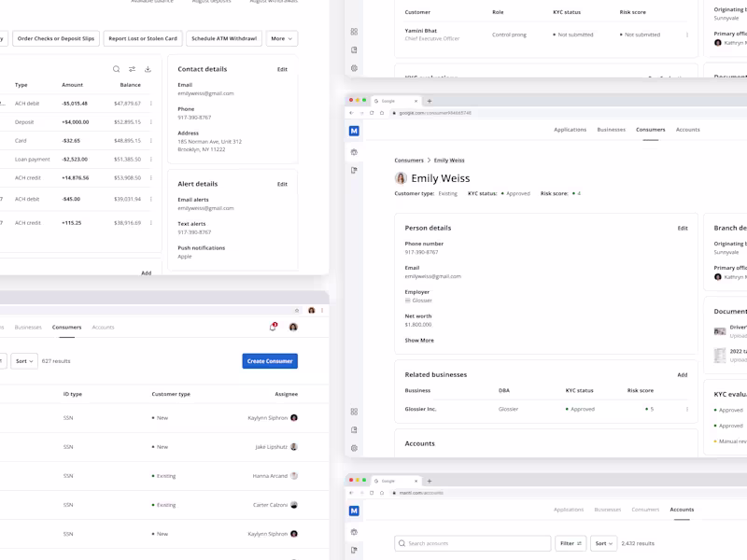Screen dimensions: 747x560
Task: Open the row menu for the -$32.65 card transaction
Action: tap(151, 141)
